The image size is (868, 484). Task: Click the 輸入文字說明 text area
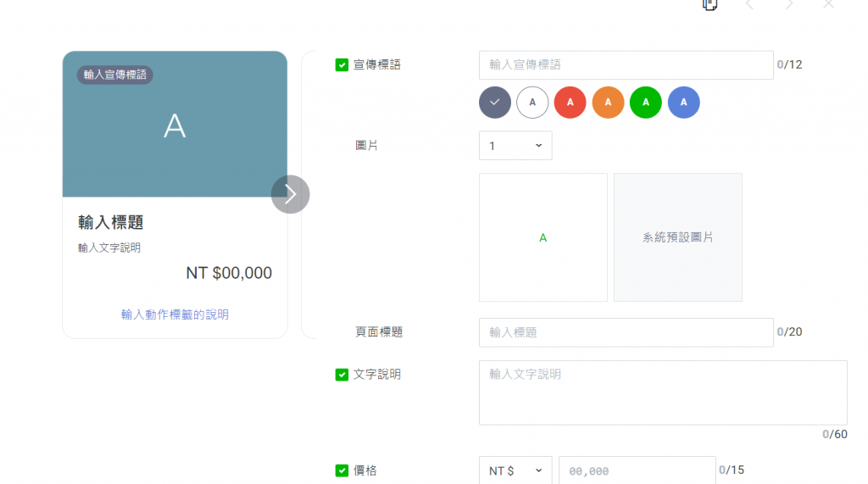pos(663,392)
